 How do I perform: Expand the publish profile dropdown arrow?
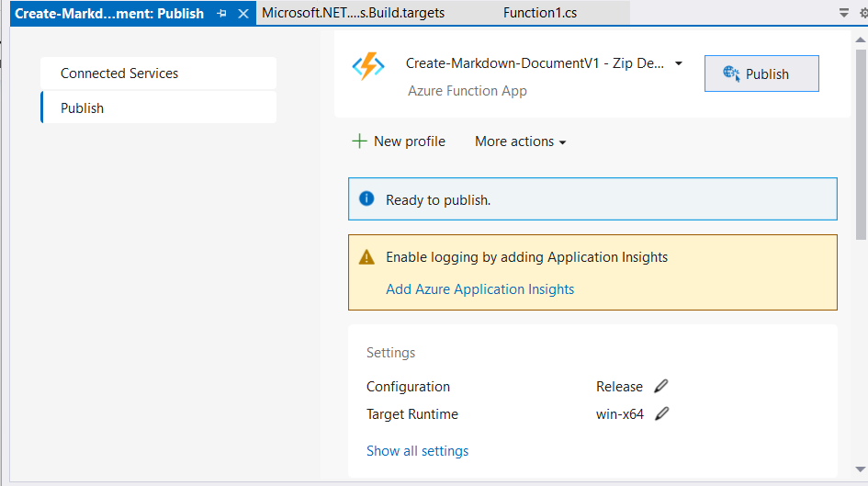pos(679,63)
